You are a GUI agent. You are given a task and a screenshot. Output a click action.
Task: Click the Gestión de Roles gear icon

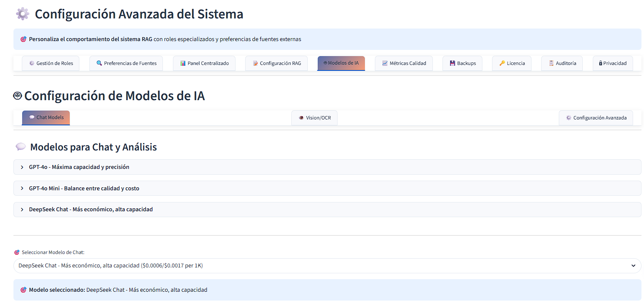coord(31,63)
